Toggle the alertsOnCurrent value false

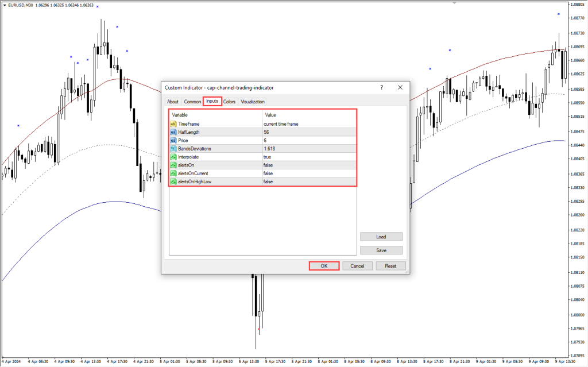pyautogui.click(x=310, y=173)
